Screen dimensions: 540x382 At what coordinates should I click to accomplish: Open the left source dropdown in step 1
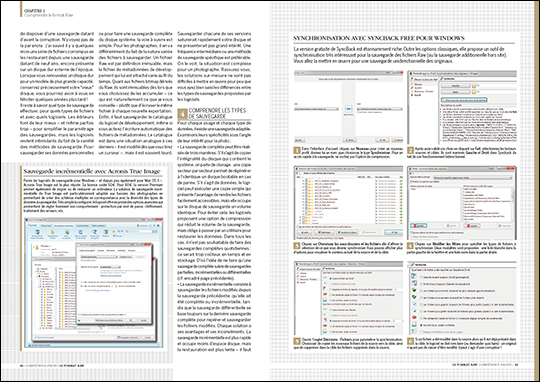316,109
